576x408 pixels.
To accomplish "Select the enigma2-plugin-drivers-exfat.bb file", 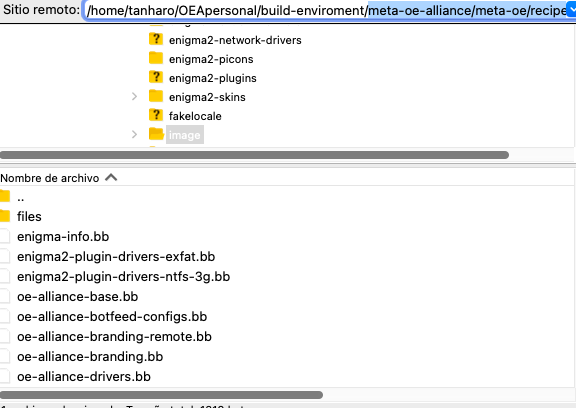I will [116, 257].
